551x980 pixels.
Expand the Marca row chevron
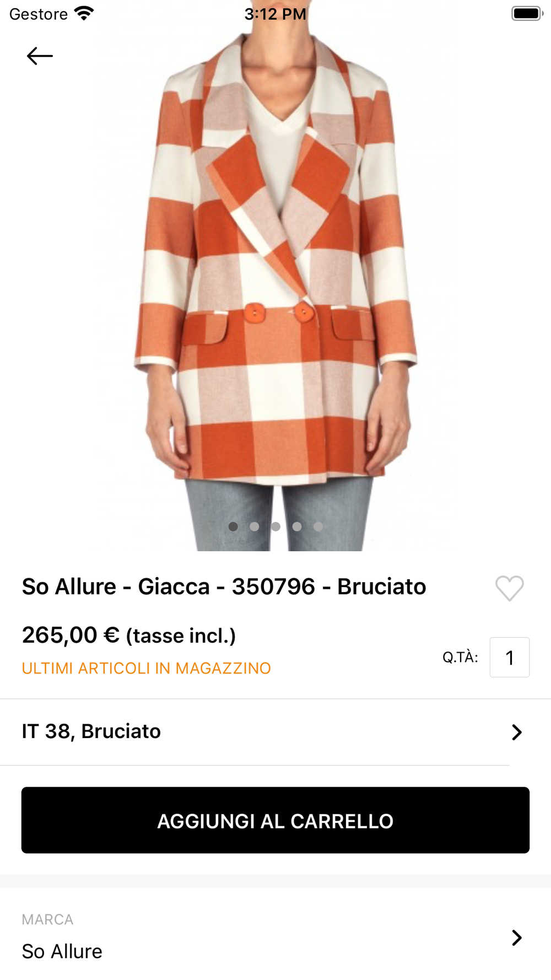point(516,937)
